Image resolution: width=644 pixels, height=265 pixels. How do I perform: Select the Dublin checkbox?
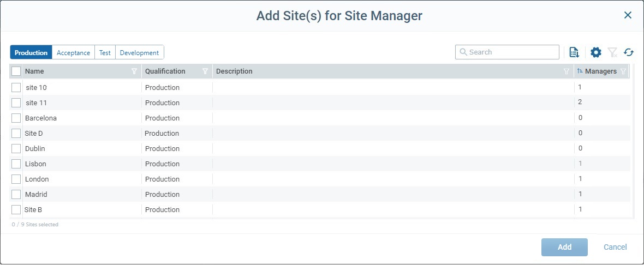tap(16, 148)
